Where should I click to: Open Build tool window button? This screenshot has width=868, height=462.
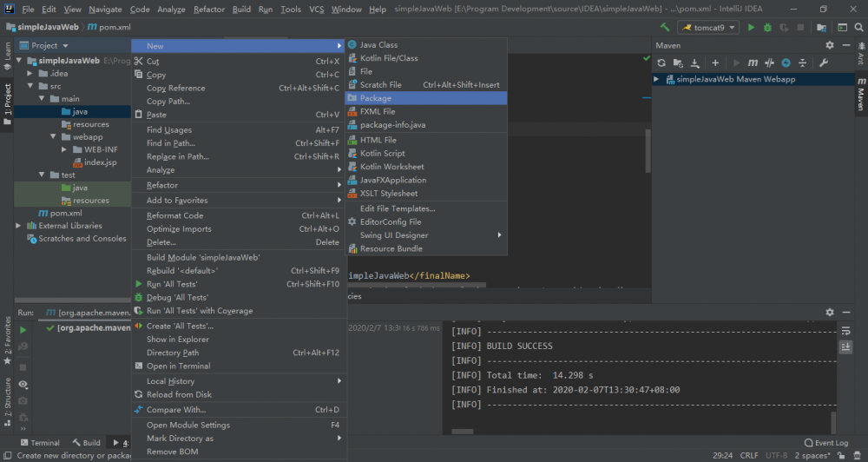(86, 443)
